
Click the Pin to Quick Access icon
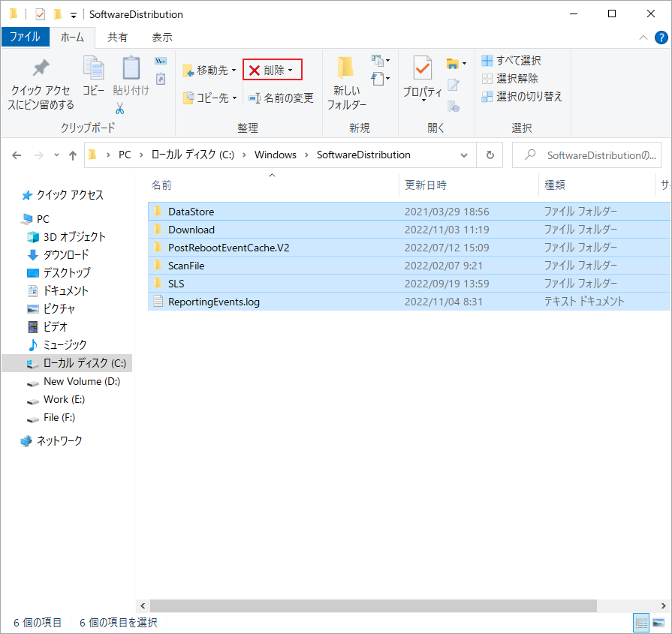(x=41, y=68)
